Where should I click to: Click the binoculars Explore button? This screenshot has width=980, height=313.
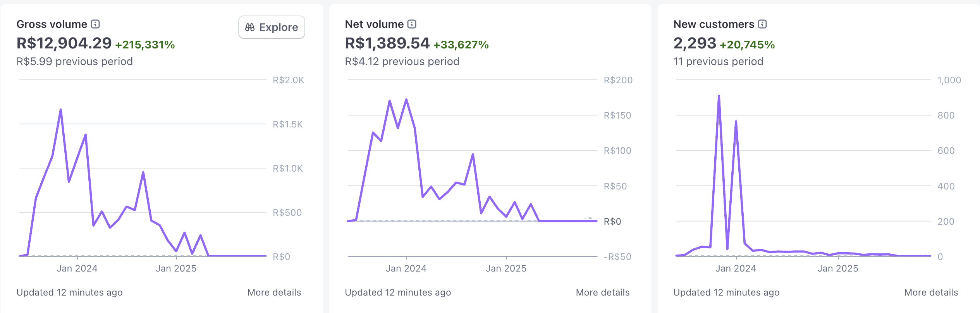pos(272,27)
